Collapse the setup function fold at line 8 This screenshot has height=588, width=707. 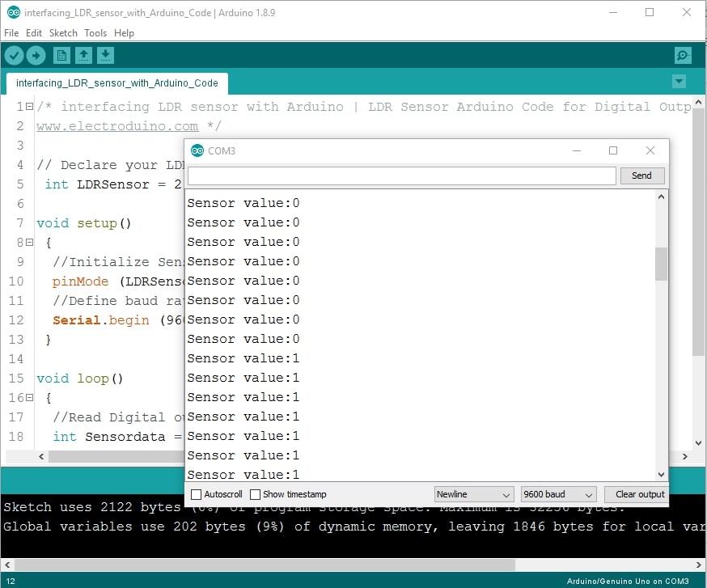click(x=30, y=243)
